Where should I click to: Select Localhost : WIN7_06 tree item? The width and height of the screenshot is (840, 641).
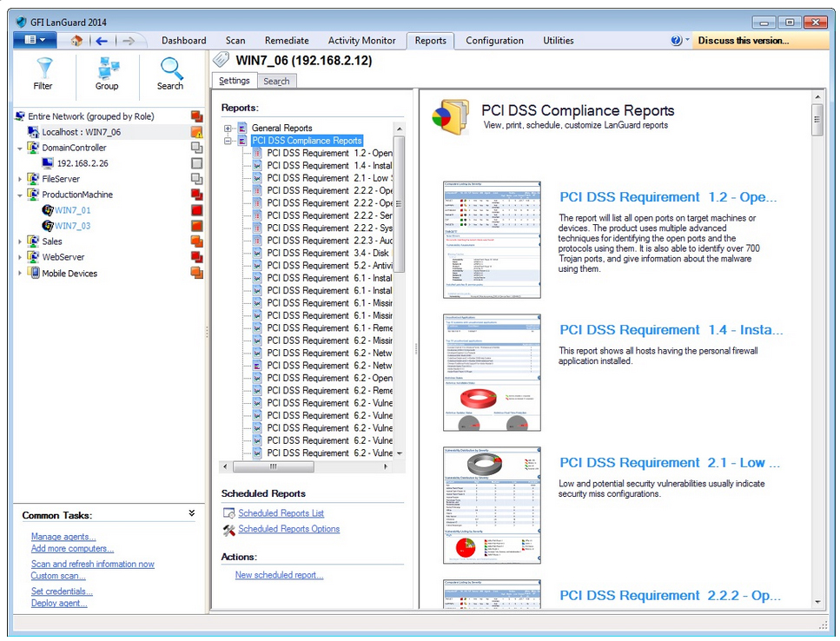pos(81,132)
